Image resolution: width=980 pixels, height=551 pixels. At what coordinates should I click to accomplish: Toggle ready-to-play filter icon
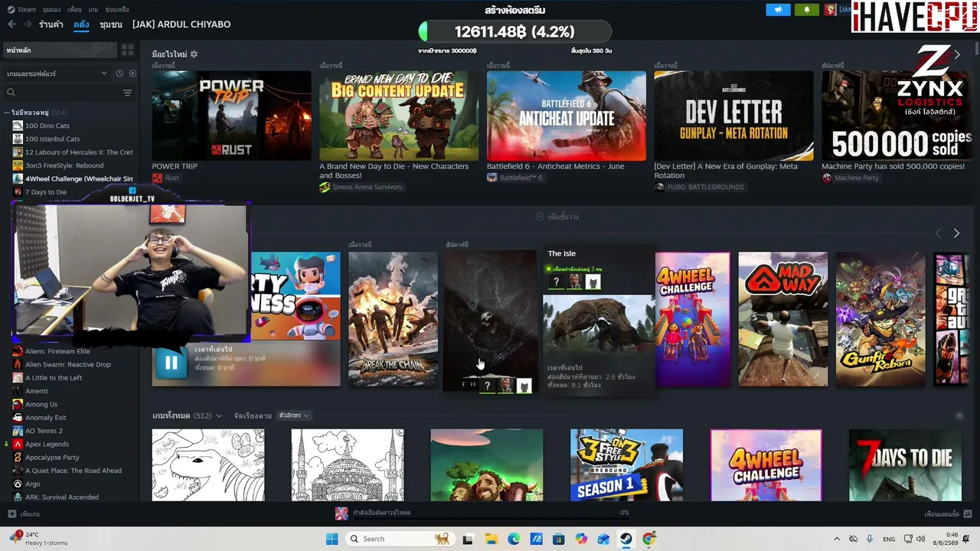(132, 73)
